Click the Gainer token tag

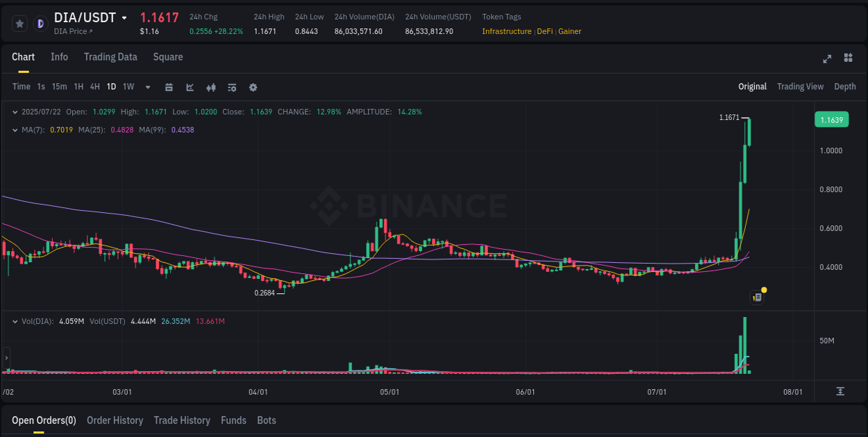[x=569, y=31]
